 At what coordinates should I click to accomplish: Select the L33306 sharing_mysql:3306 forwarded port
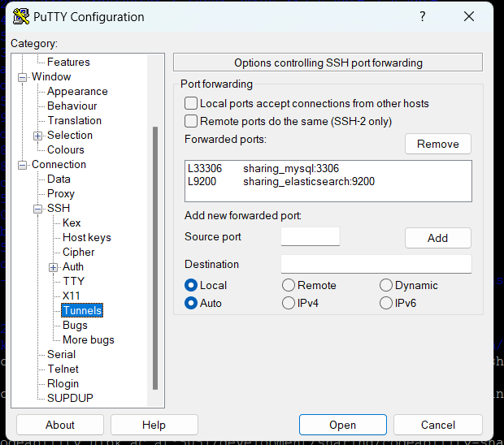pos(328,168)
